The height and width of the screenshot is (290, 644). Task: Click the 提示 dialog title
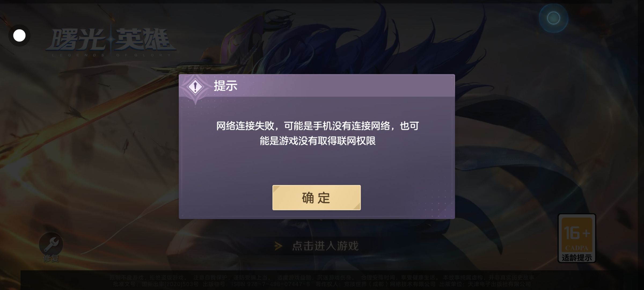coord(225,86)
